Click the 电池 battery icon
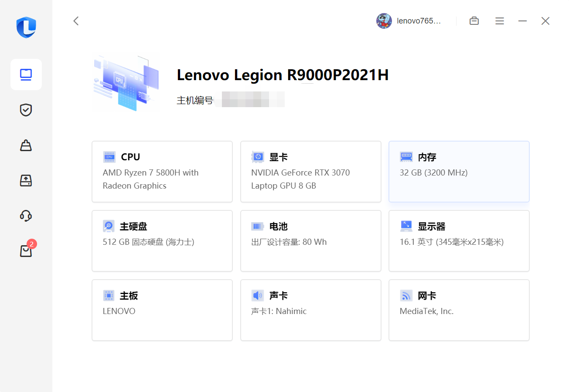This screenshot has width=569, height=392. coord(258,226)
